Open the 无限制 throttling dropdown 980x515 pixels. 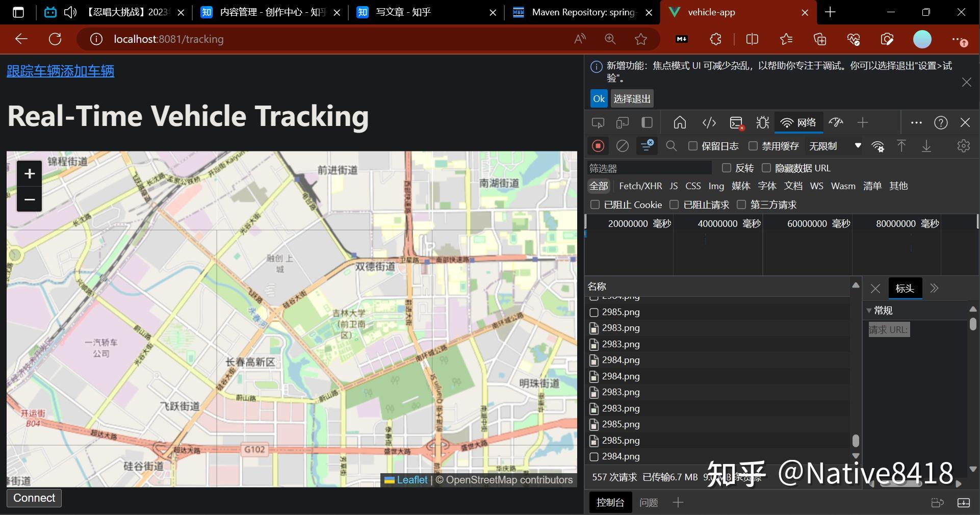point(835,146)
